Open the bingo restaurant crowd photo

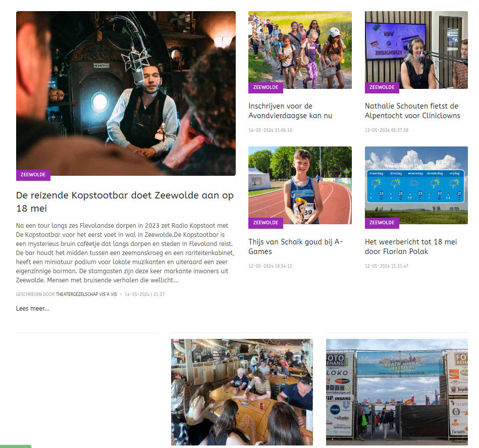[242, 392]
